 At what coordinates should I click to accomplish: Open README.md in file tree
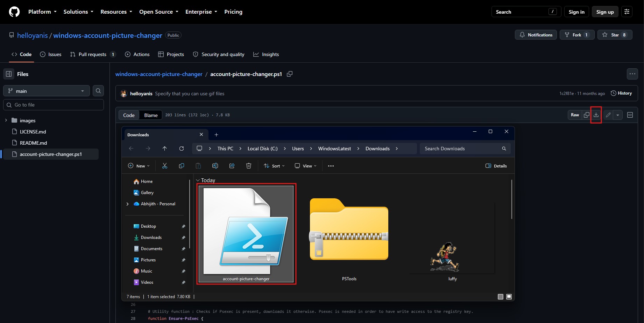(x=33, y=143)
